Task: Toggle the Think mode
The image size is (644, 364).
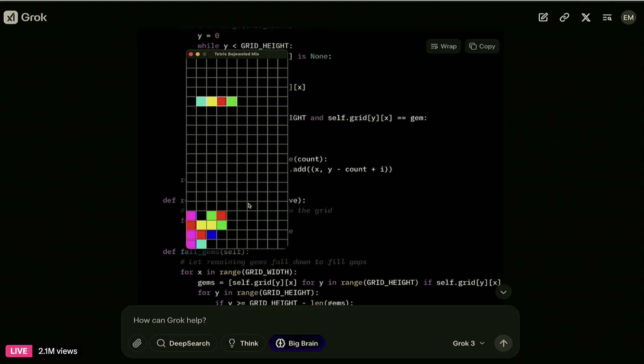Action: (x=243, y=343)
